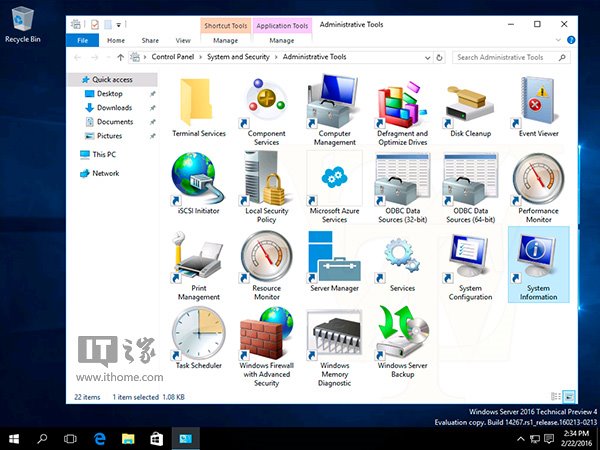Viewport: 600px width, 450px height.
Task: Select Quick access in navigation pane
Action: click(x=112, y=80)
